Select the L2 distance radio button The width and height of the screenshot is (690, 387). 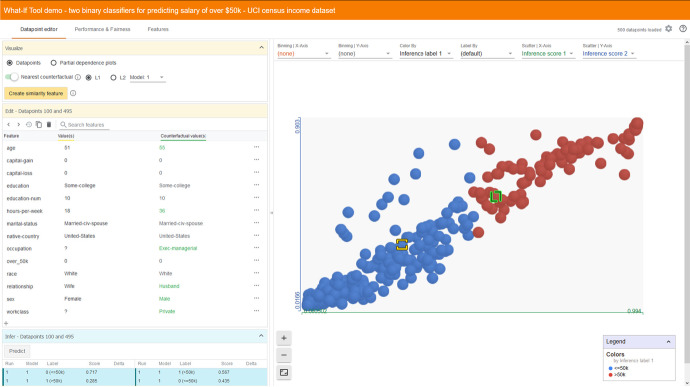[113, 77]
